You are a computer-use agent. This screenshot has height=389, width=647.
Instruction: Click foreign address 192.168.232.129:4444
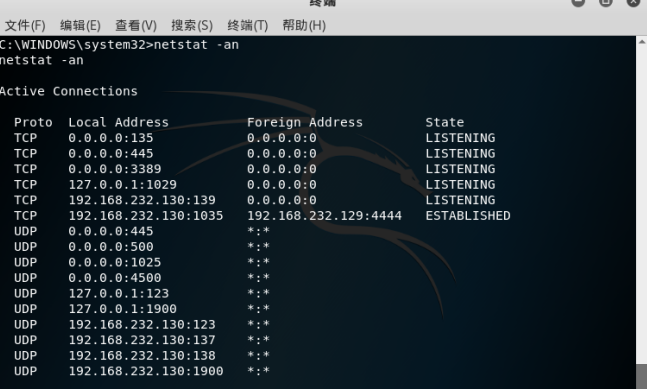[x=324, y=216]
